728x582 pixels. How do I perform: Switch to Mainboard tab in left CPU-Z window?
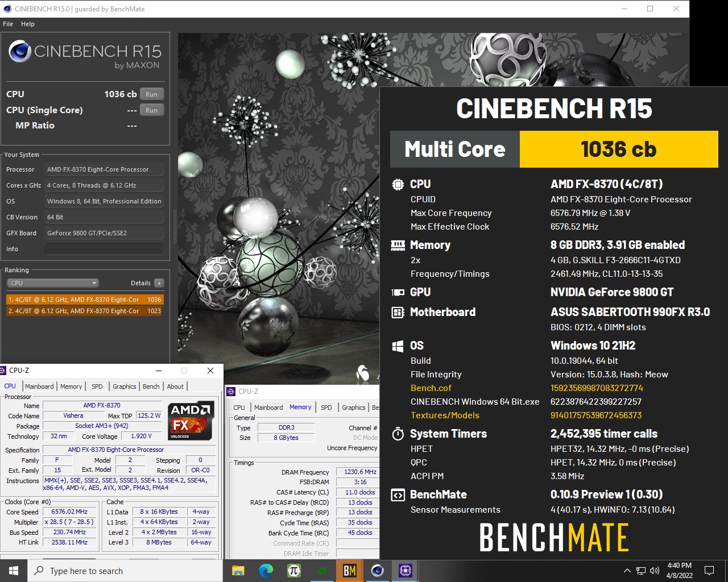pos(39,386)
